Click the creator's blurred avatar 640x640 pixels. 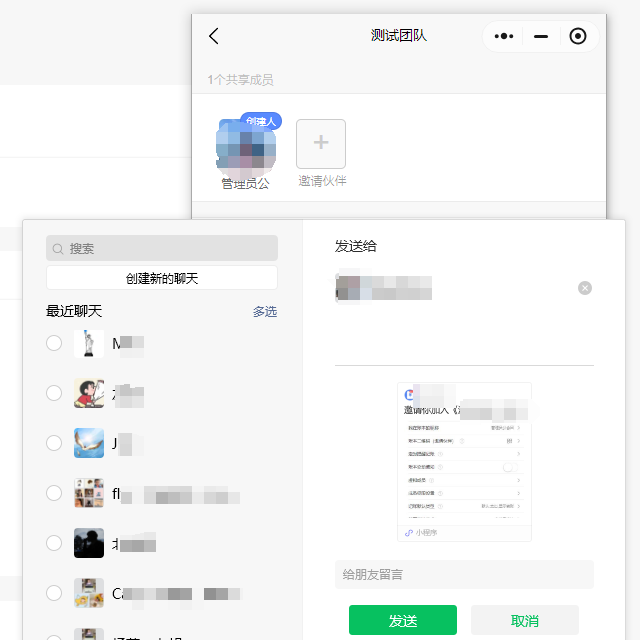(246, 149)
